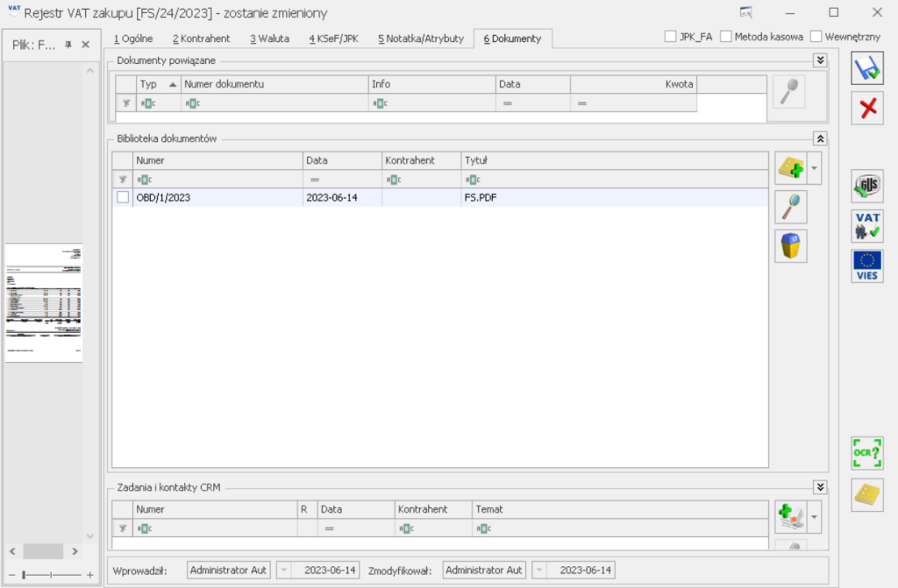
Task: Click the window layout icon in title bar
Action: (745, 12)
